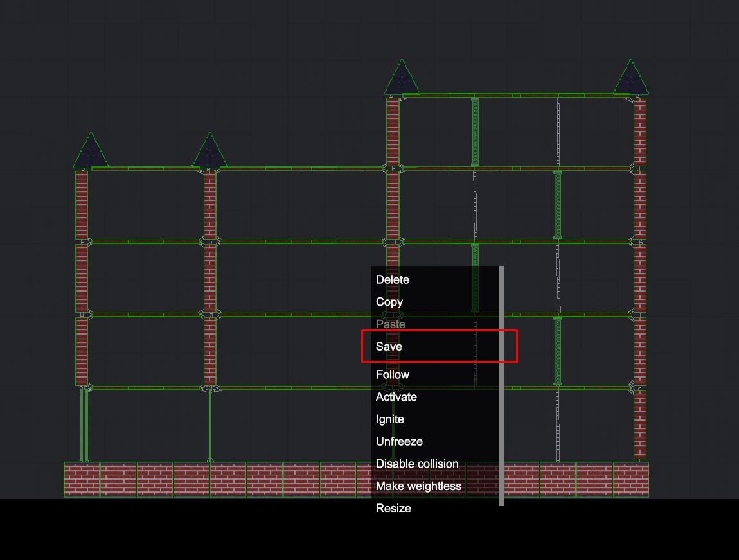Choose Disable collision in the menu
The width and height of the screenshot is (739, 560).
pos(434,464)
